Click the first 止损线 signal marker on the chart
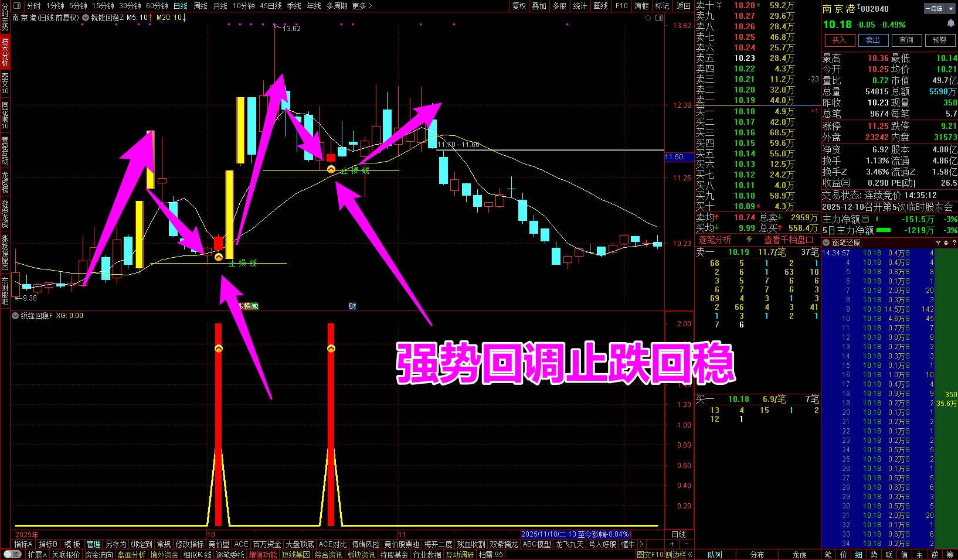This screenshot has height=560, width=958. (x=219, y=257)
